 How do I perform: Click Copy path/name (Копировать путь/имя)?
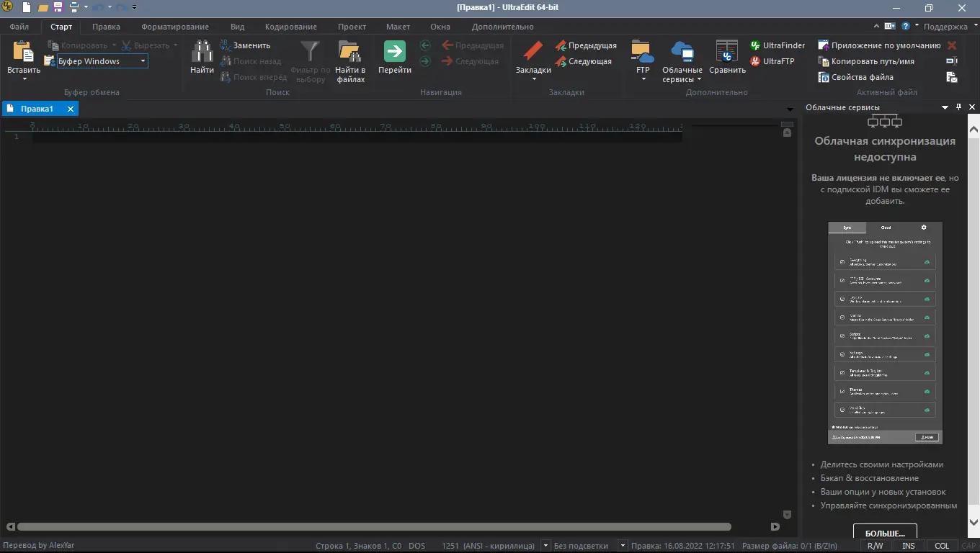[x=866, y=61]
